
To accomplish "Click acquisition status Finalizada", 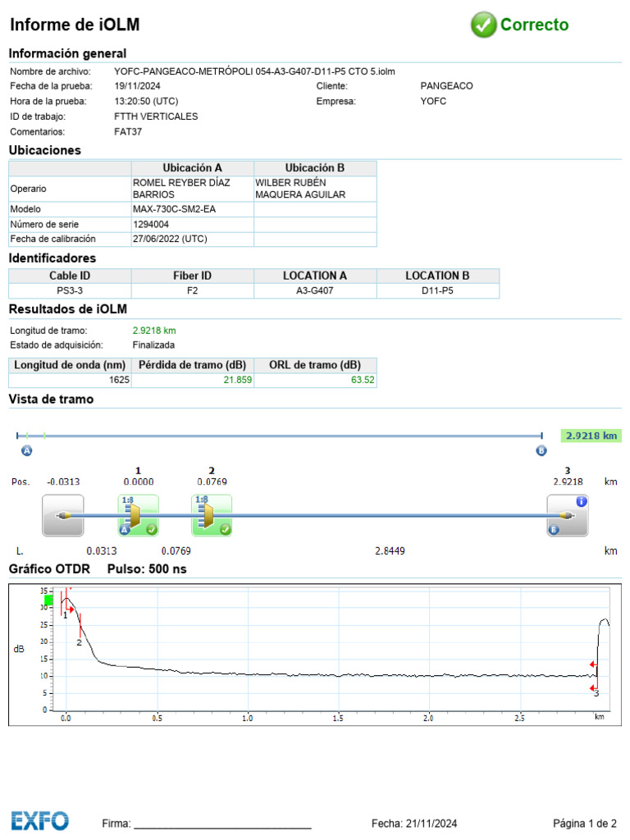I will (x=153, y=345).
